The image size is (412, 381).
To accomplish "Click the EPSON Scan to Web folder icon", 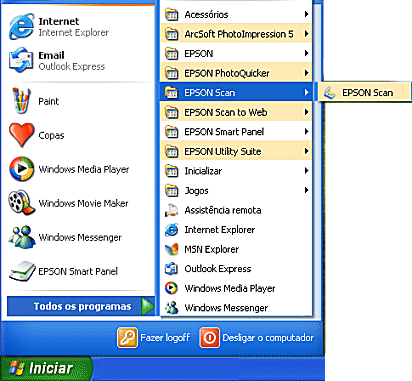I will point(172,112).
